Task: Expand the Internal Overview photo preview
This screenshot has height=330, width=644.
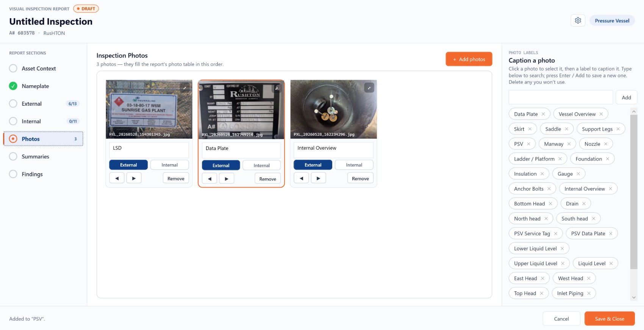Action: (369, 88)
